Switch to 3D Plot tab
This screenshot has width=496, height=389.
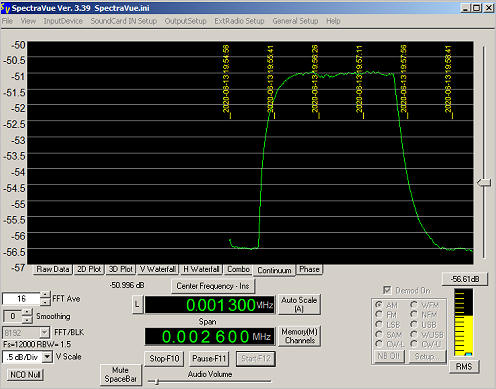click(121, 269)
